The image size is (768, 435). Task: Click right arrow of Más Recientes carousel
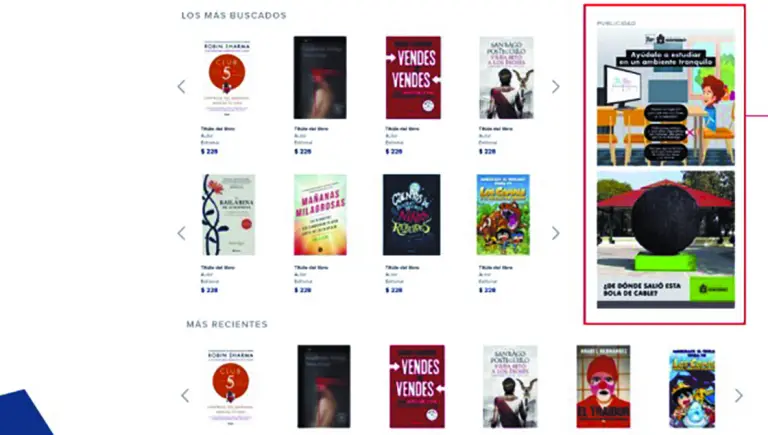tap(739, 395)
